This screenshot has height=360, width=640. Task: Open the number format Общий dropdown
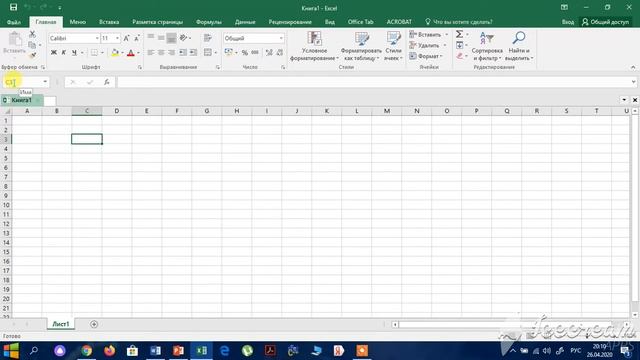point(281,38)
